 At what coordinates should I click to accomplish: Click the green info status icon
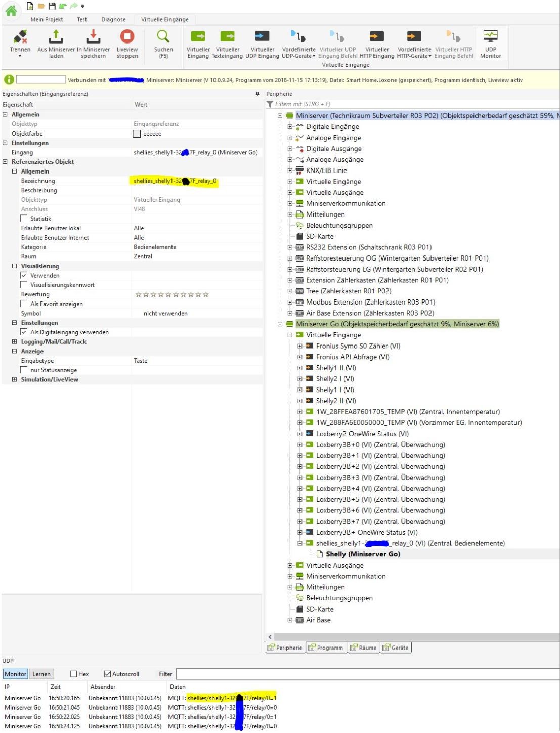(9, 79)
